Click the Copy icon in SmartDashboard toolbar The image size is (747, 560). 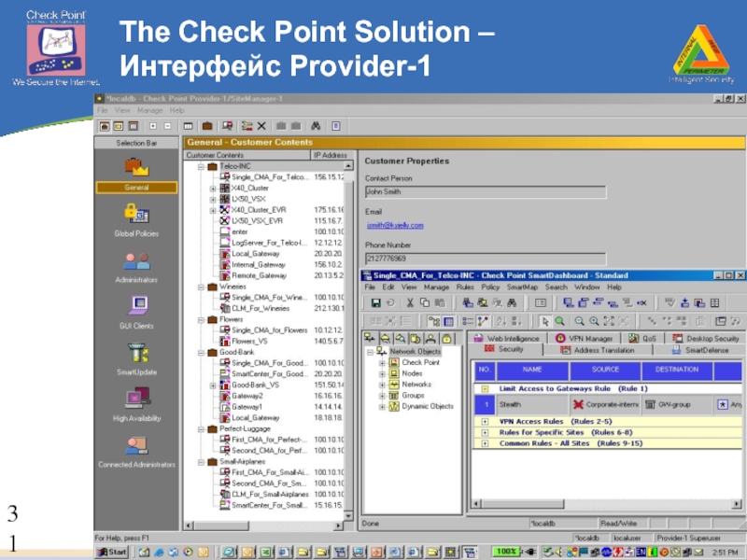(x=425, y=302)
